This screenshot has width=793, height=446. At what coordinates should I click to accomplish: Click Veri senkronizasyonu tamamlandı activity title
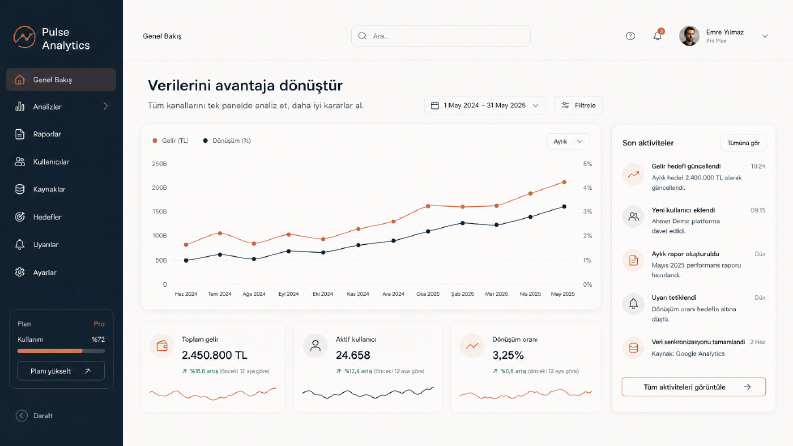[x=698, y=342]
